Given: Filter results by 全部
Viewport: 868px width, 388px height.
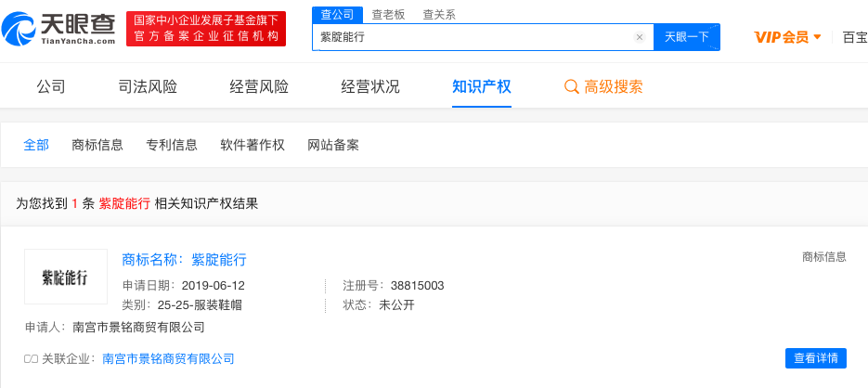Looking at the screenshot, I should click(36, 145).
